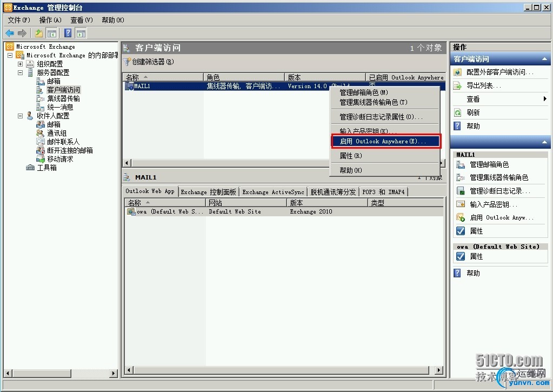
Task: Select 统一消息 in the tree
Action: click(60, 107)
